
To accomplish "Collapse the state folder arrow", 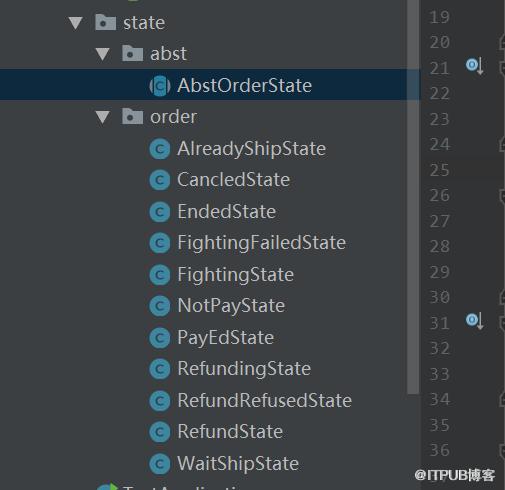I will 76,23.
